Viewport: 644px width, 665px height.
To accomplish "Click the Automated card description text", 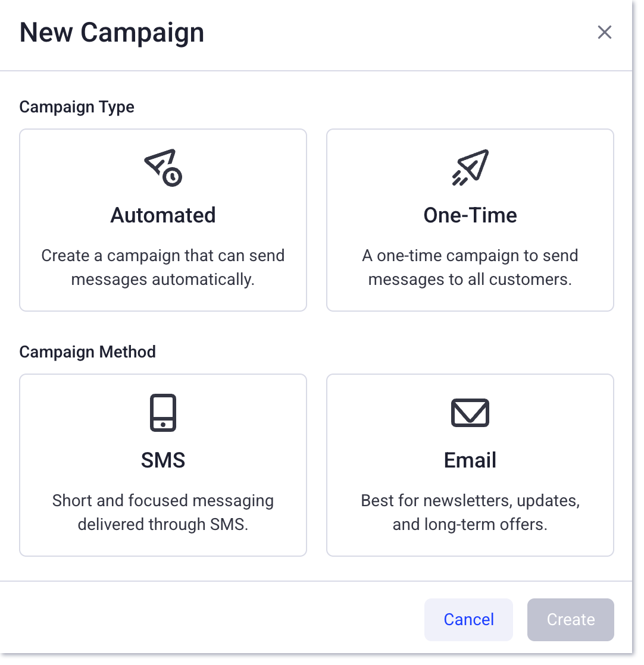I will point(162,267).
